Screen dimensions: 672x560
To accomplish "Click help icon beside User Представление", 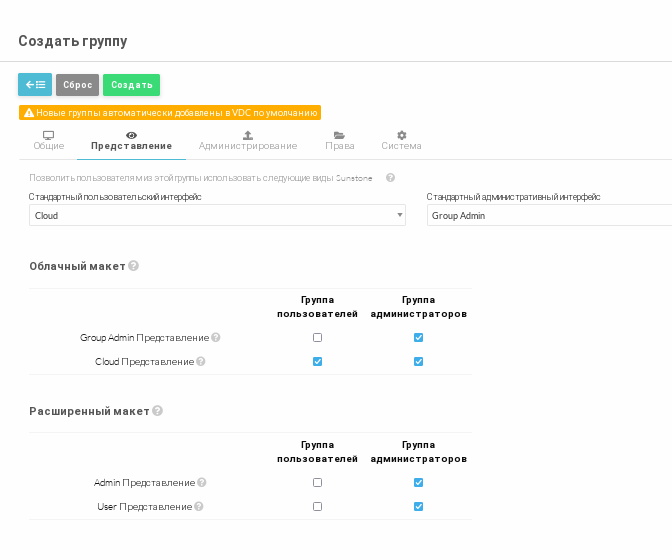I will click(199, 507).
